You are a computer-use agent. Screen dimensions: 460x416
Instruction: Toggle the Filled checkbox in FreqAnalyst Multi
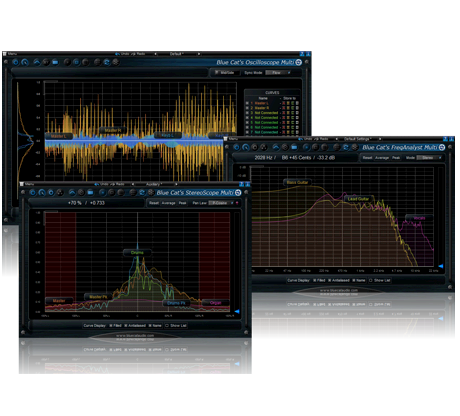point(315,280)
